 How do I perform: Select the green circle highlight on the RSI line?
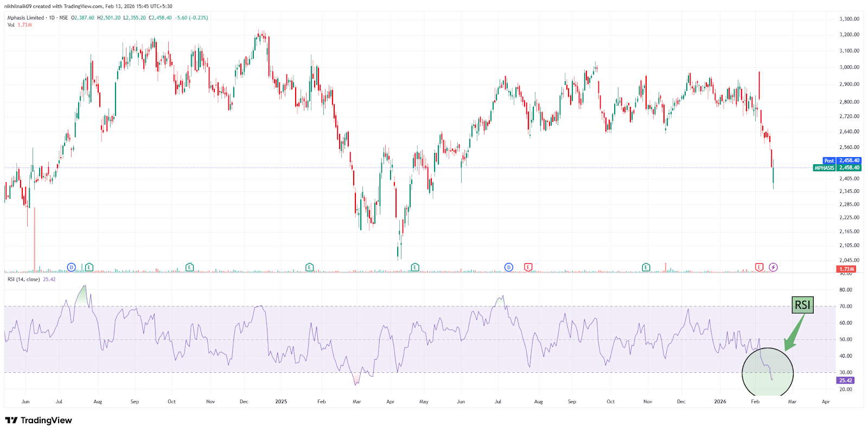[768, 373]
